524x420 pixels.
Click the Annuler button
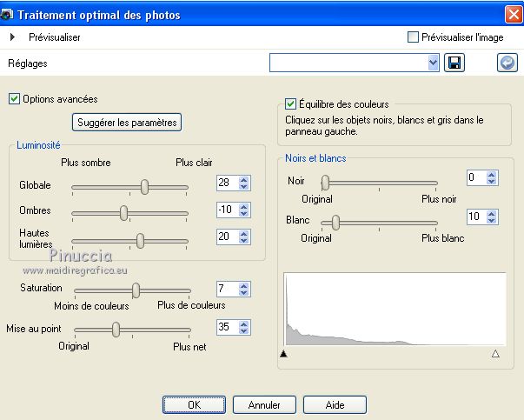[264, 404]
